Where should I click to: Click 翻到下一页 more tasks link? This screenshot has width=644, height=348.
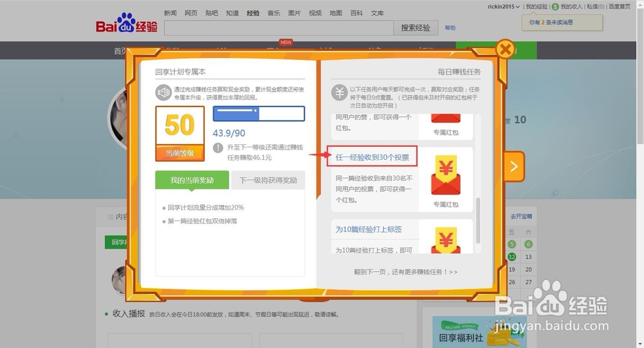(405, 272)
